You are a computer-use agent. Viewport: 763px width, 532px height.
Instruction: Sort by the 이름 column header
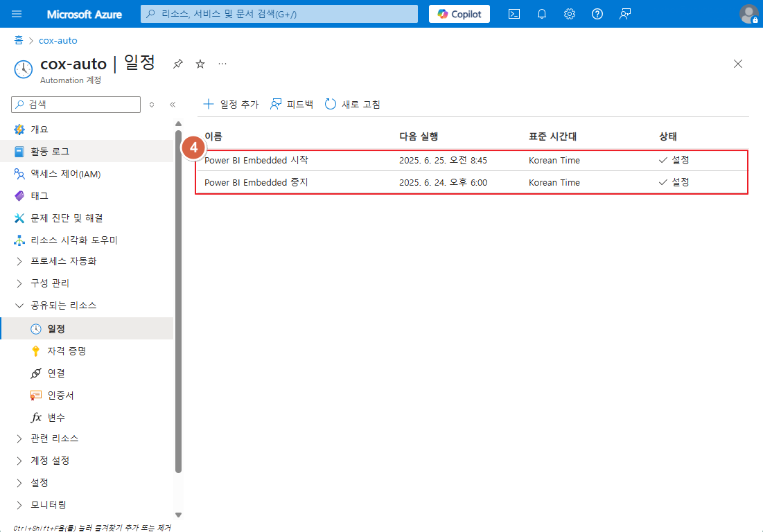213,136
